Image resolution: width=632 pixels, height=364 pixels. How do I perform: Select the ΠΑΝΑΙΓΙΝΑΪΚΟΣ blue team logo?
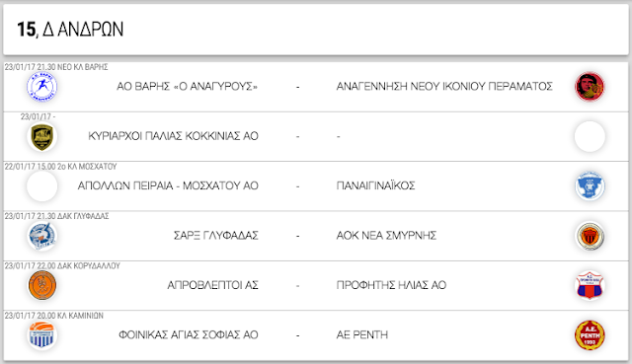tap(590, 186)
